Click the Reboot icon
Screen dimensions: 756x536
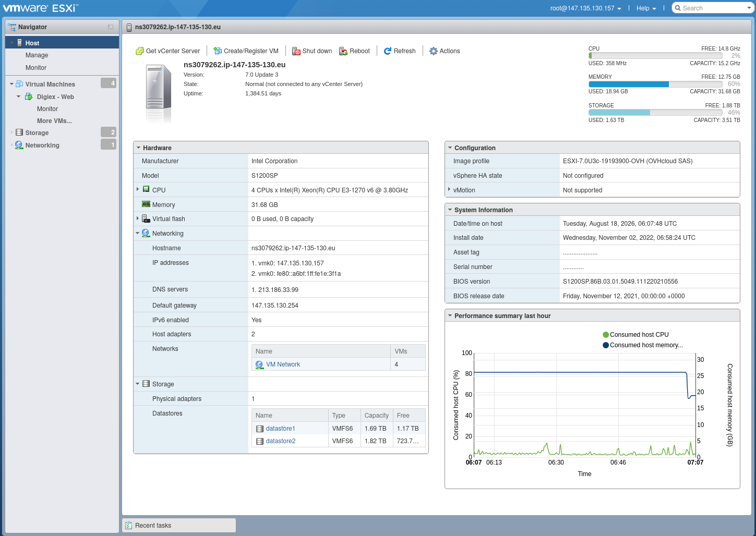tap(343, 51)
